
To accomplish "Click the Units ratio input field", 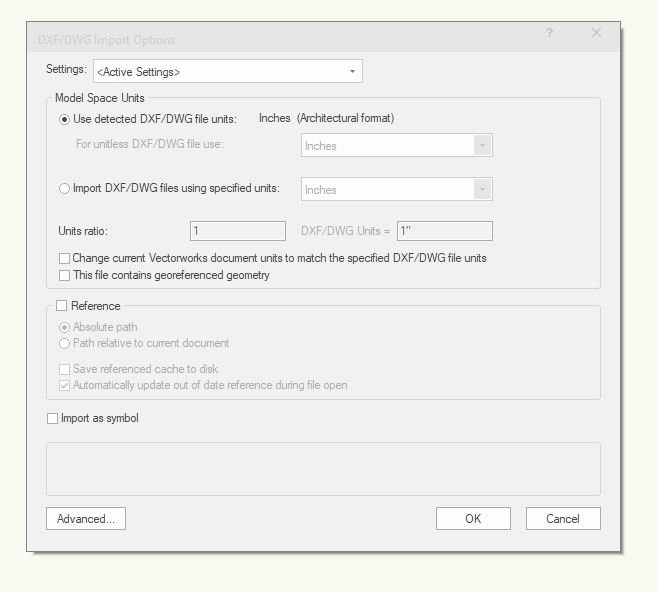I will [x=238, y=231].
